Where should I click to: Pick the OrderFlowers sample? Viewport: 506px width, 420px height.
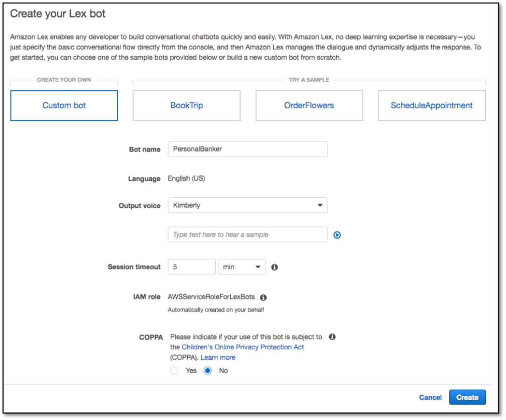click(309, 105)
